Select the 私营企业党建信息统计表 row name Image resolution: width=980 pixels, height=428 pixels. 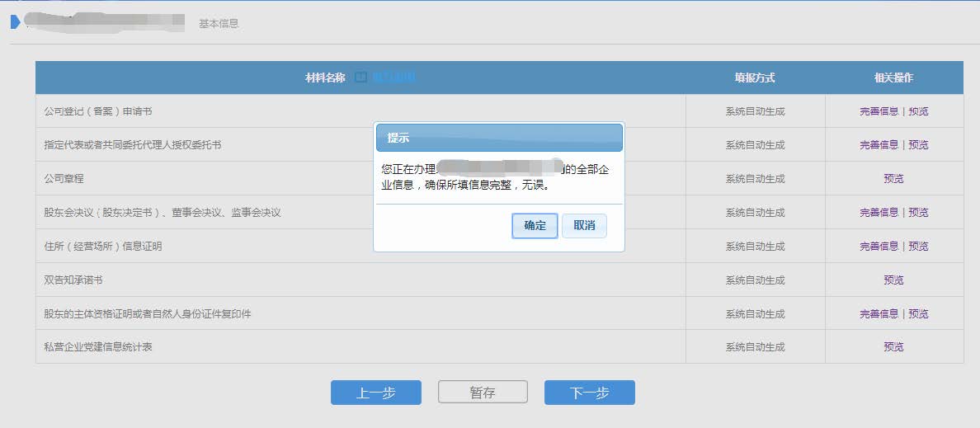97,347
